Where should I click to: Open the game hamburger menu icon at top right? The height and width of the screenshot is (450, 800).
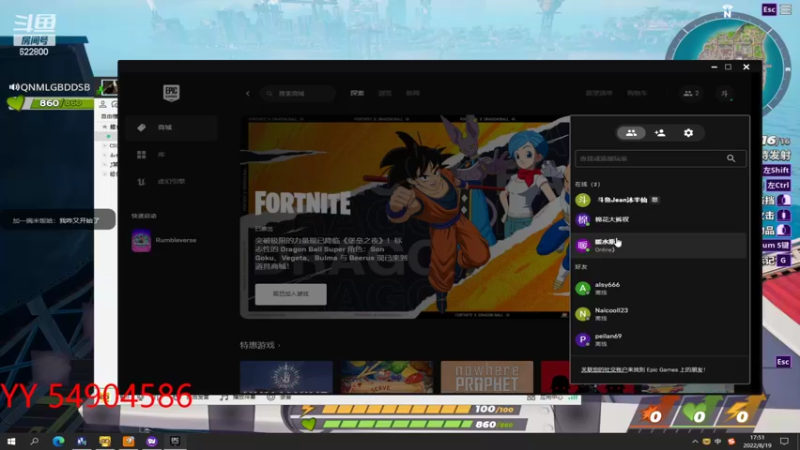[x=786, y=10]
